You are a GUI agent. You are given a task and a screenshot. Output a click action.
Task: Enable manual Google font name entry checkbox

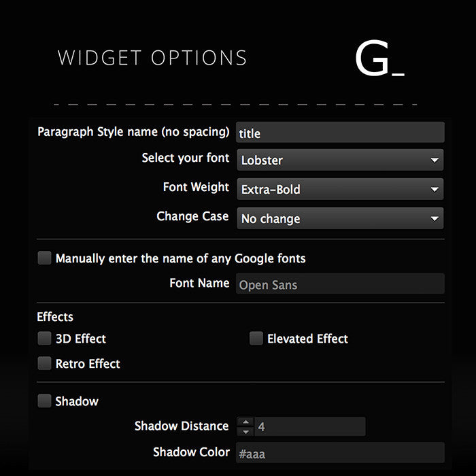[x=44, y=258]
